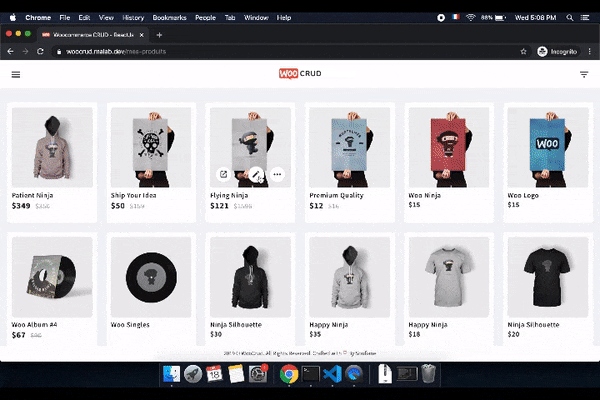Click the battery status indicator
Viewport: 600px width, 400px height.
[494, 18]
